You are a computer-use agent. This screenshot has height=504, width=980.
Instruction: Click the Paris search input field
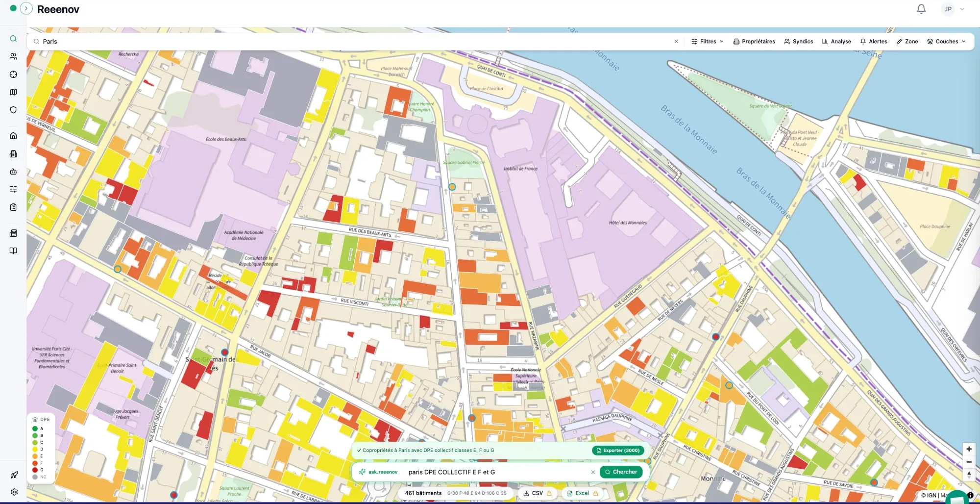coord(353,42)
